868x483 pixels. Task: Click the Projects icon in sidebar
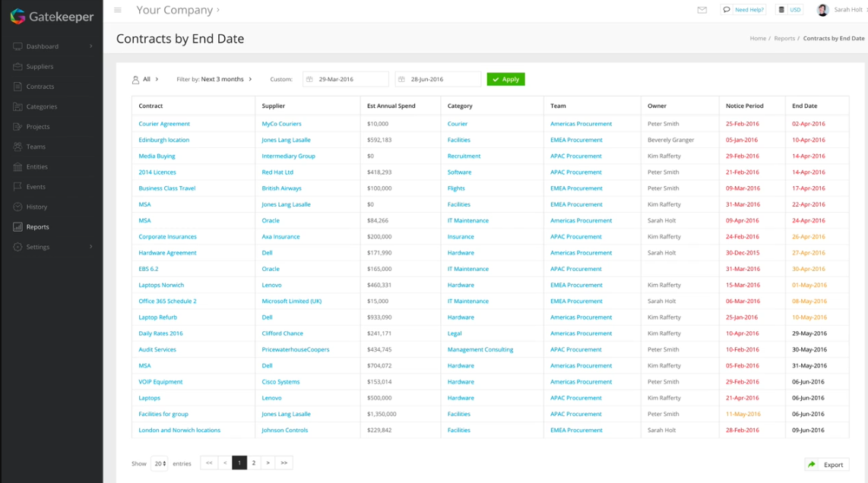coord(17,127)
